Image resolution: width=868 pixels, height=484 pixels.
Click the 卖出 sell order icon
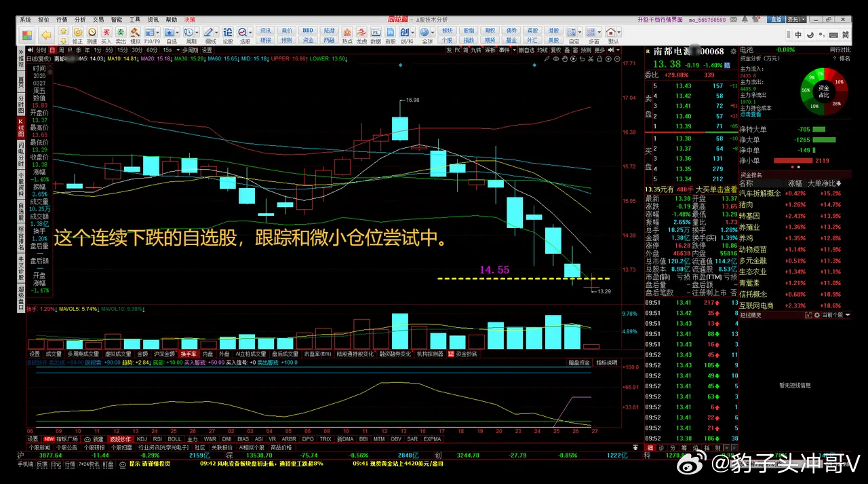click(120, 31)
